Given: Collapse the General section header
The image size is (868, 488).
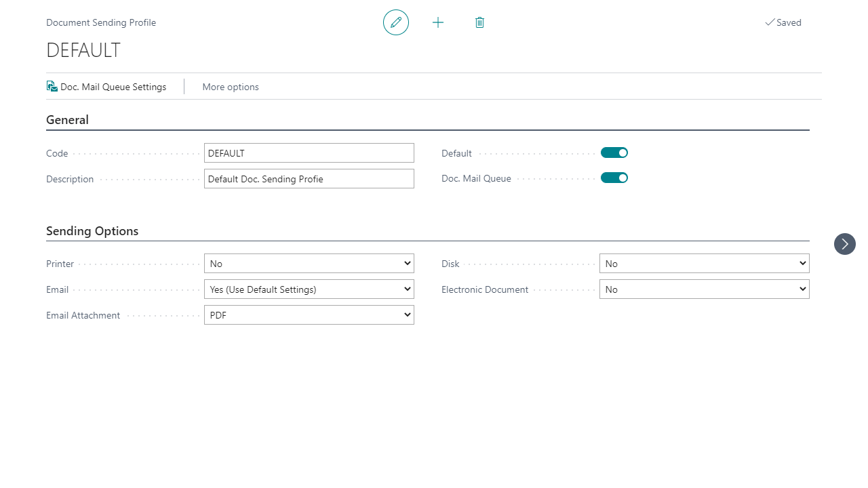Looking at the screenshot, I should tap(68, 120).
